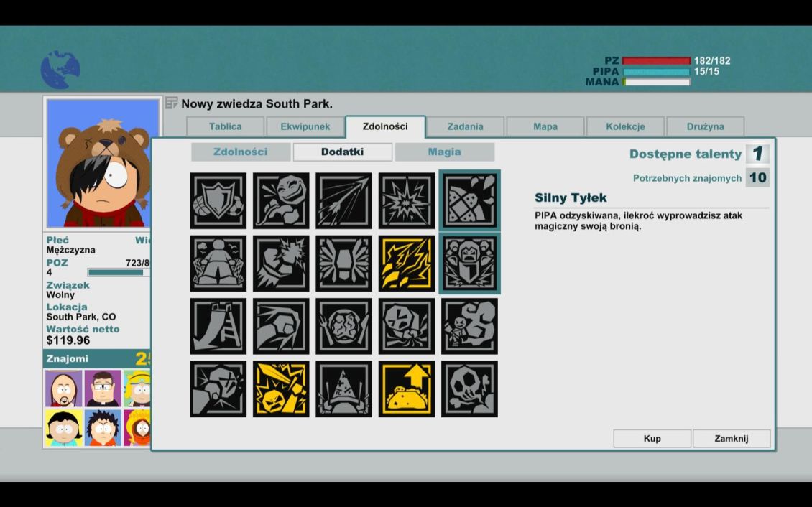Click the POZ experience progress bar

pos(119,272)
